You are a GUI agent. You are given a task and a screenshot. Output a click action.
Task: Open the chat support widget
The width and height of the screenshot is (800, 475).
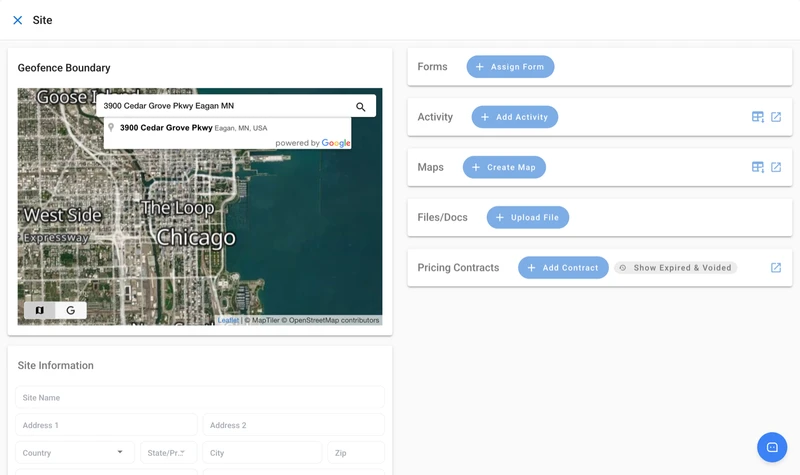point(772,447)
